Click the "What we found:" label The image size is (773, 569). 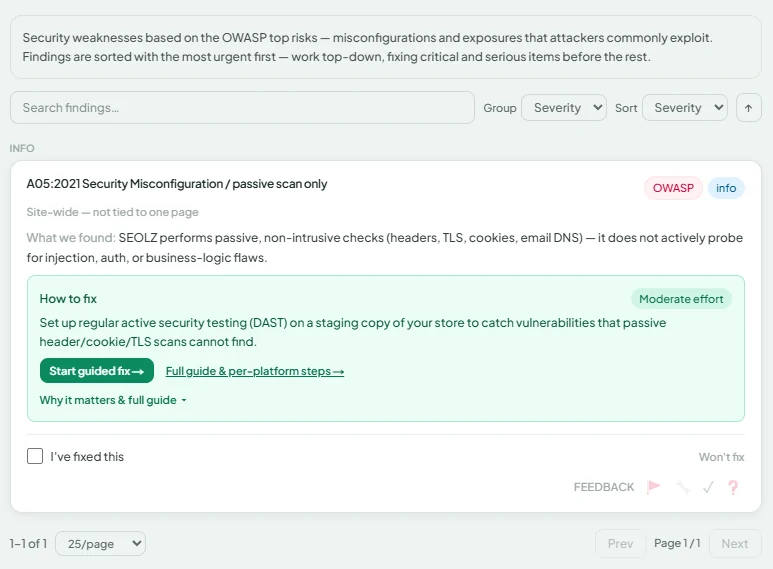(71, 238)
